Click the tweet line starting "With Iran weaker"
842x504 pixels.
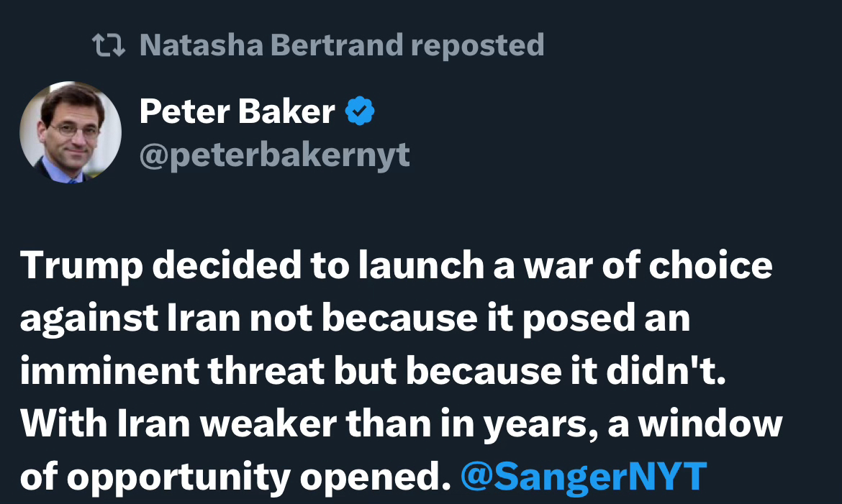pyautogui.click(x=401, y=424)
